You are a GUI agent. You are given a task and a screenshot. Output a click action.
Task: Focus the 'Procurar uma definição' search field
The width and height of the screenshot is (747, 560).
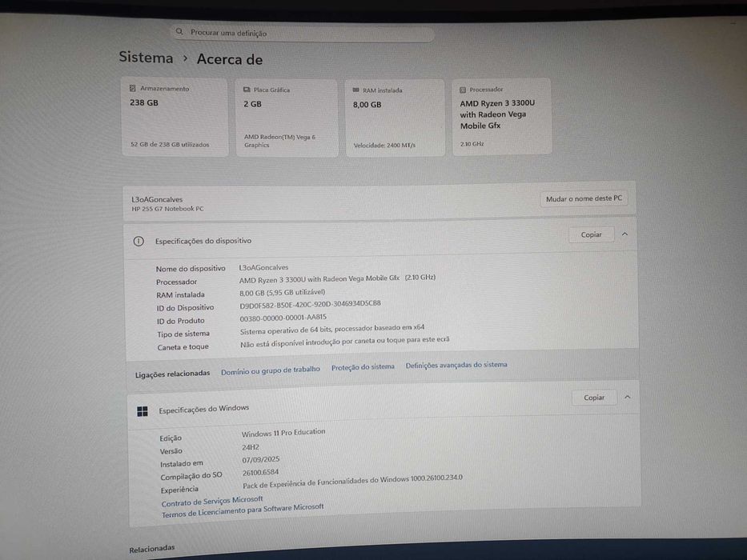[303, 34]
